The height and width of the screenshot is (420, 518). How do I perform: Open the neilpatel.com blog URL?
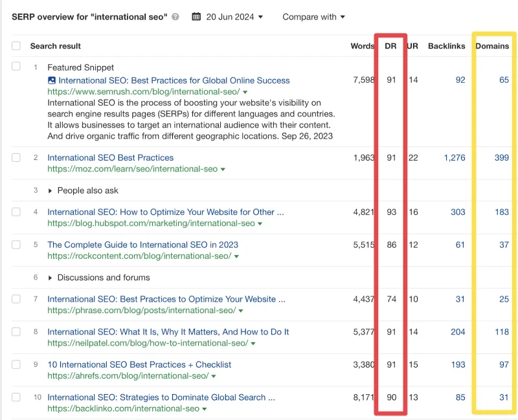(148, 343)
